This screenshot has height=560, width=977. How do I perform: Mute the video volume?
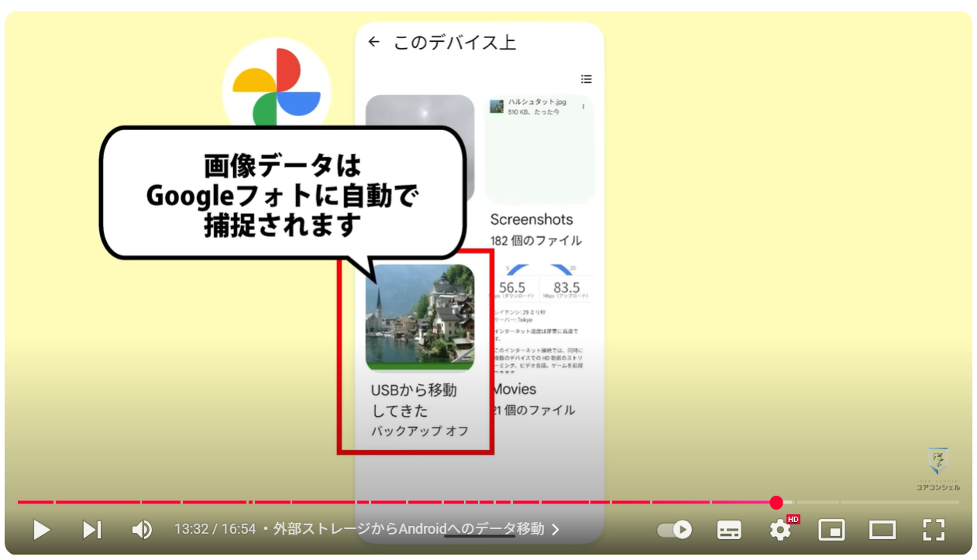[142, 530]
